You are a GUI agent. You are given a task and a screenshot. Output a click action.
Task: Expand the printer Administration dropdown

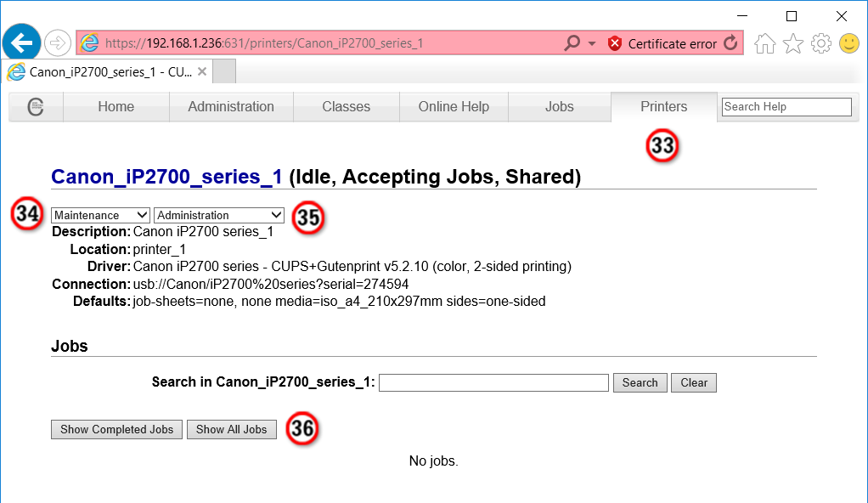[x=218, y=215]
